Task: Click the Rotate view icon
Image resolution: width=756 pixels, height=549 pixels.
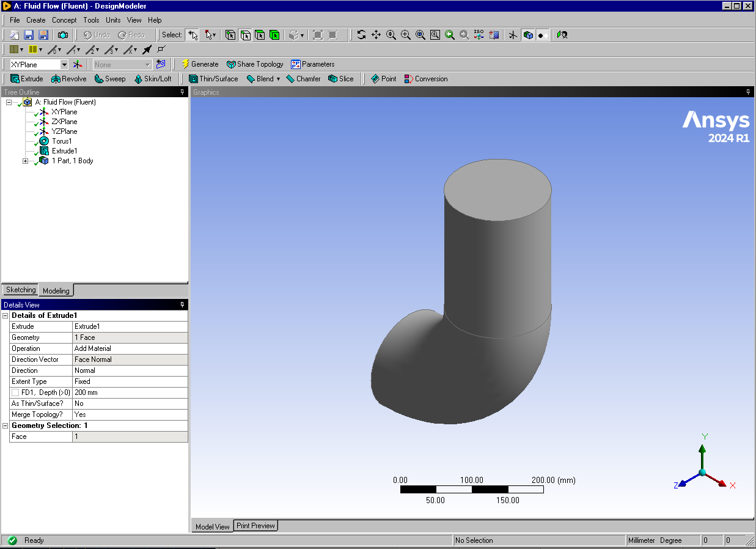Action: [x=361, y=35]
